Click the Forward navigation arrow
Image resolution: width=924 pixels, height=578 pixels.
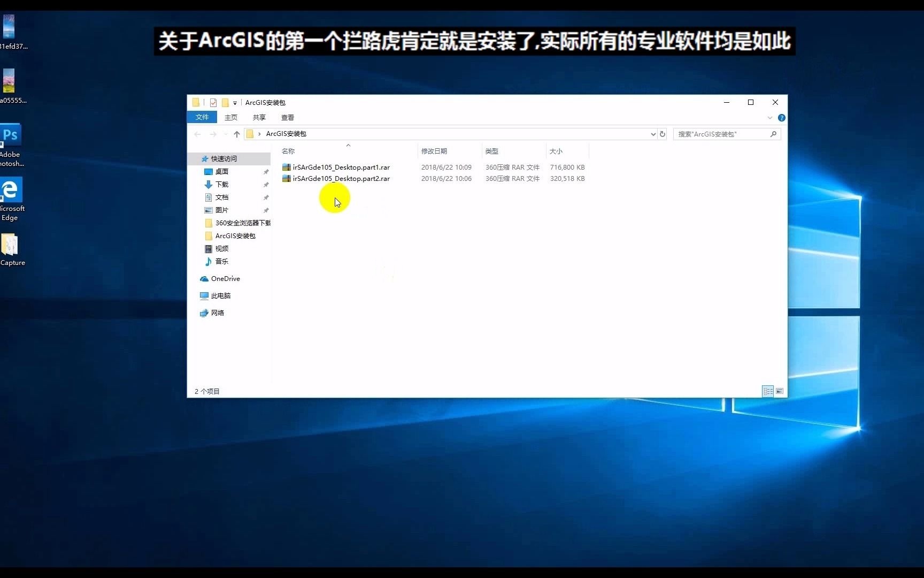[213, 134]
